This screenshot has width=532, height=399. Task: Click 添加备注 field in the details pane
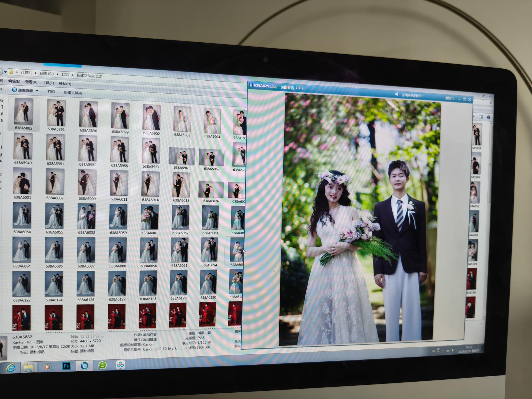pyautogui.click(x=150, y=339)
